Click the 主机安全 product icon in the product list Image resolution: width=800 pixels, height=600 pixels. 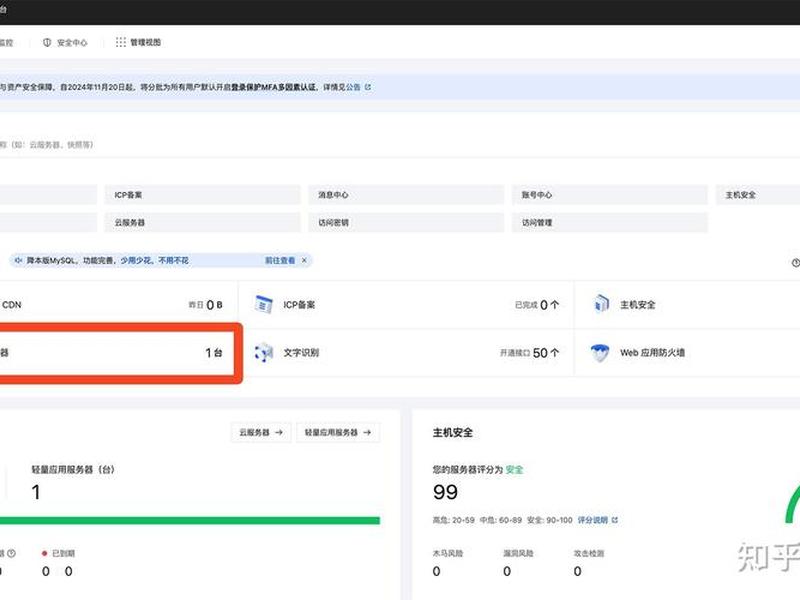click(601, 303)
